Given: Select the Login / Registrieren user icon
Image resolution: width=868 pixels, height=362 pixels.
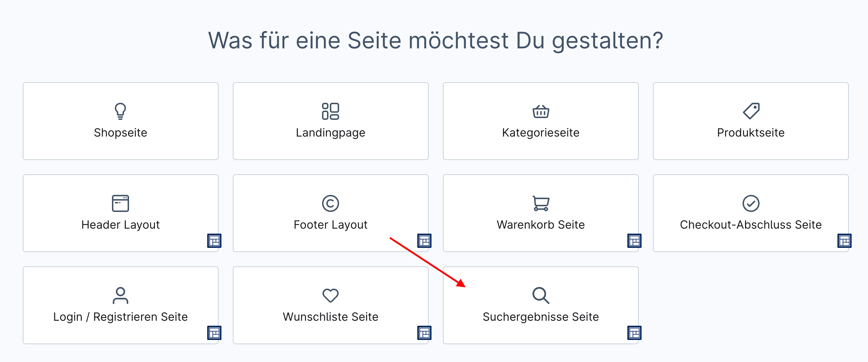Looking at the screenshot, I should pyautogui.click(x=120, y=296).
